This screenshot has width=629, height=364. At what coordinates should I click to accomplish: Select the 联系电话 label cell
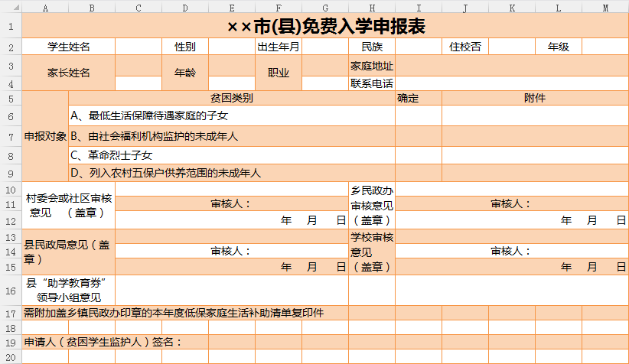coord(371,83)
